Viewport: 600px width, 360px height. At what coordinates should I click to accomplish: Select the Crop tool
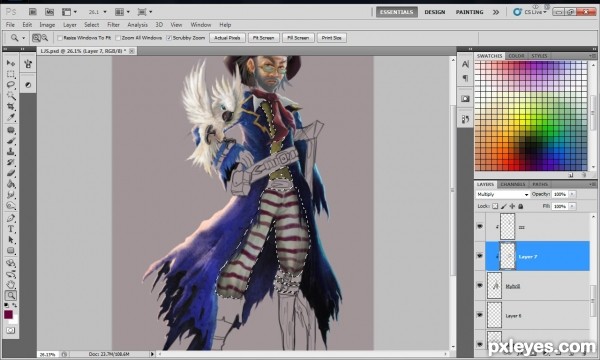(11, 106)
